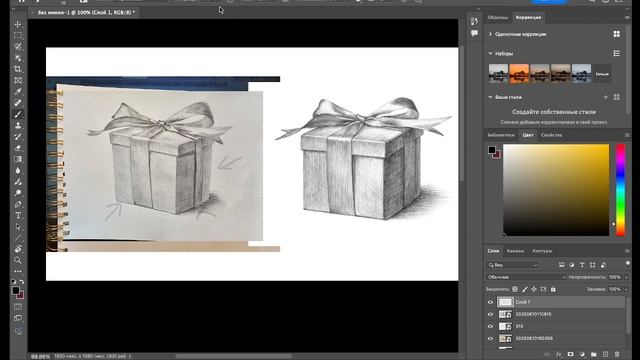Select the History Brush tool
Viewport: 640px width, 360px height.
(18, 137)
